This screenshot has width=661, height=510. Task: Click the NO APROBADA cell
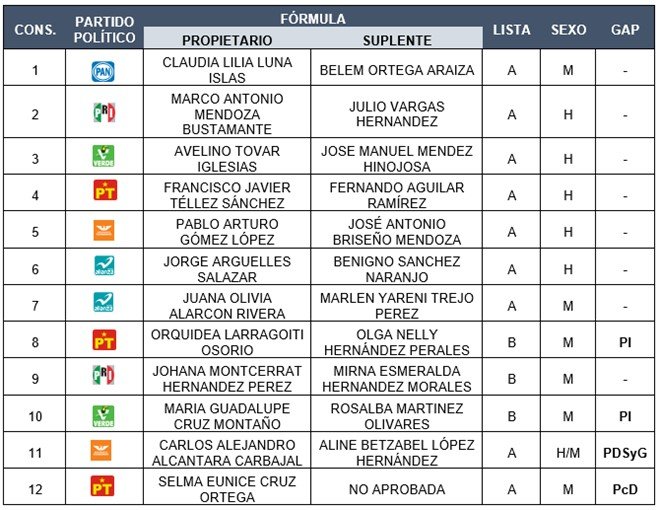coord(397,489)
